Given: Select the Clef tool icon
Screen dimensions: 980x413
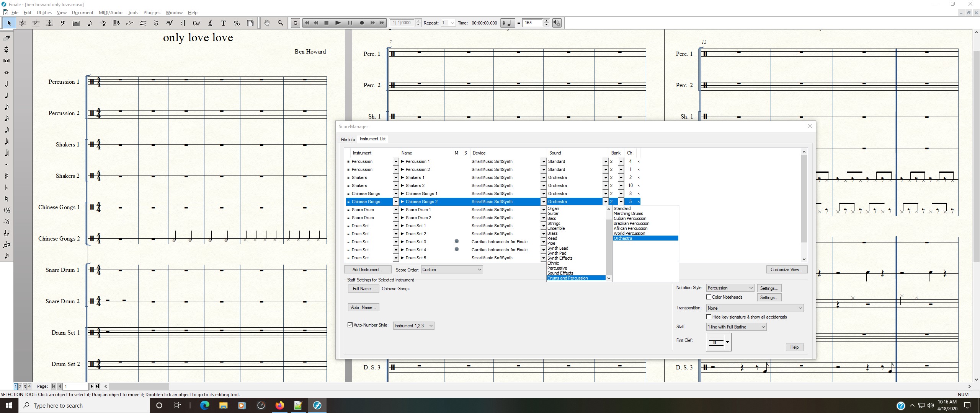Looking at the screenshot, I should [63, 23].
